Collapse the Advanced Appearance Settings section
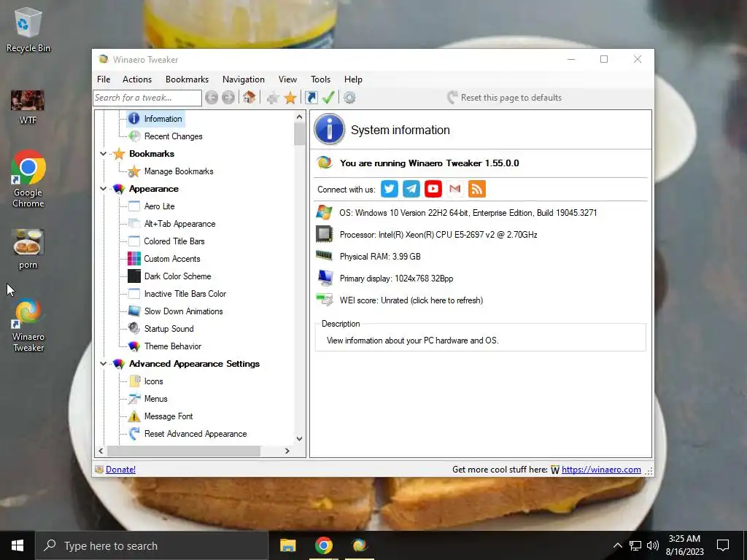The image size is (747, 560). pos(103,364)
